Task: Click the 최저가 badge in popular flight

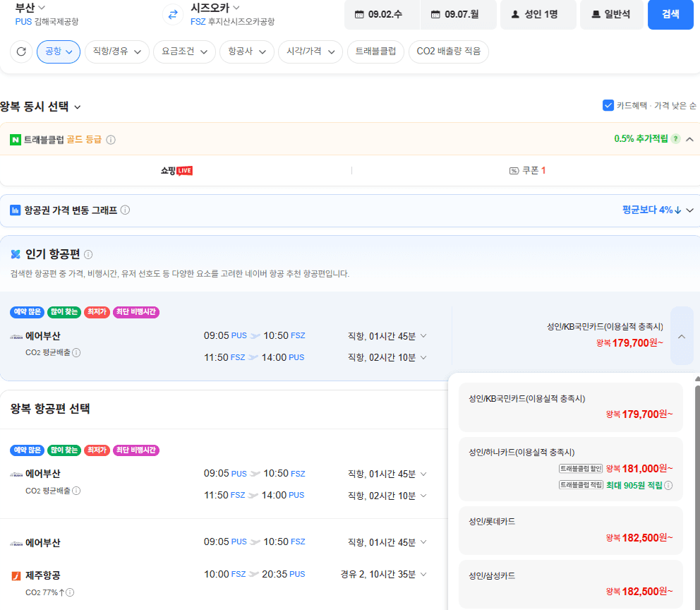Action: pos(97,311)
